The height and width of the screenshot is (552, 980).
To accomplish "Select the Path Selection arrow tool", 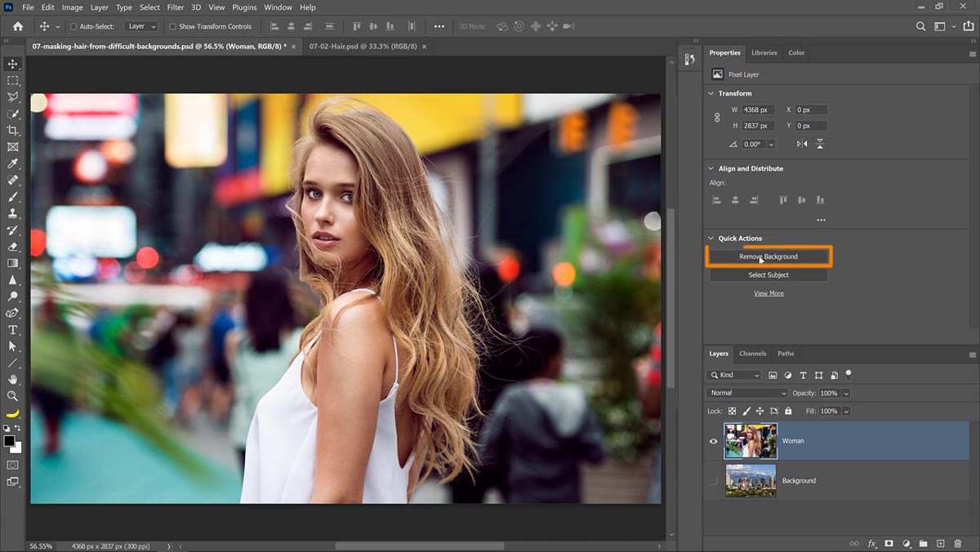I will point(12,346).
